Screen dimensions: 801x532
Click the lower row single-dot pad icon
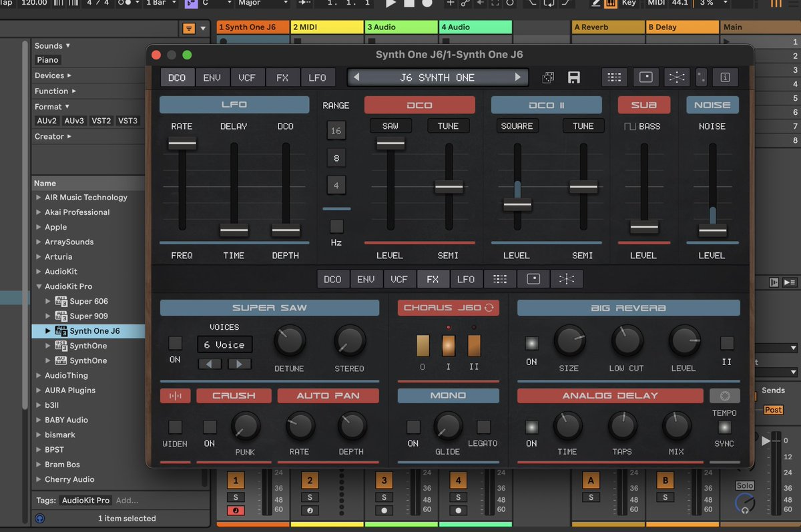[533, 279]
